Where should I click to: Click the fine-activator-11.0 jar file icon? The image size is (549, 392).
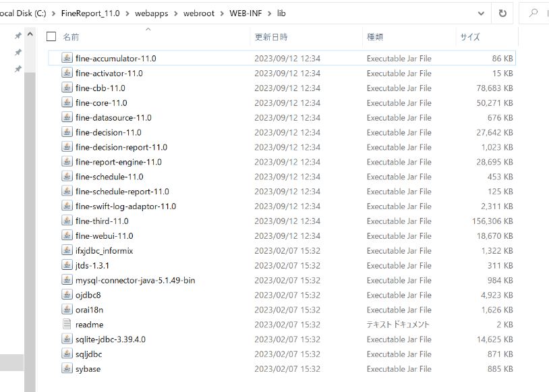point(67,72)
